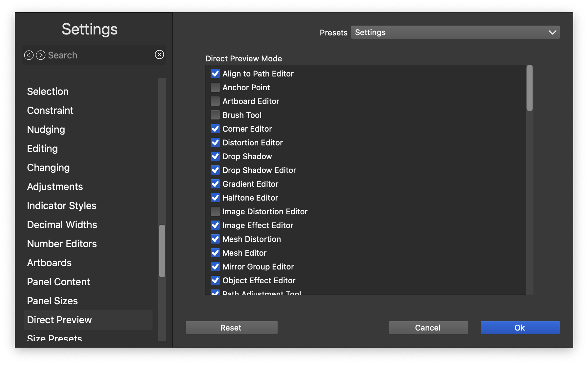Toggle Image Distortion Editor checkbox
The image size is (588, 365).
click(215, 211)
